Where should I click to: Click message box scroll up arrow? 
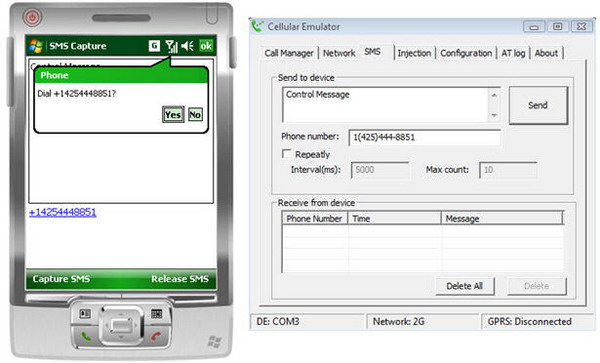[x=494, y=95]
